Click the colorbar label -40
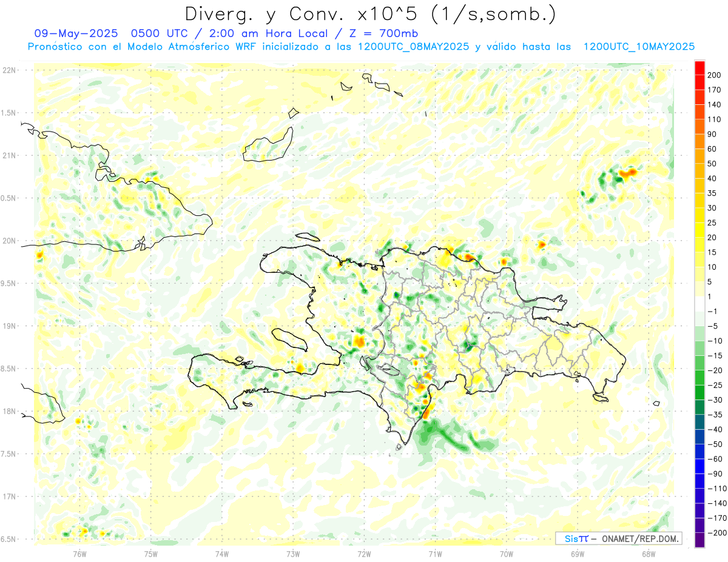Viewport: 728px width, 562px height. tap(715, 430)
